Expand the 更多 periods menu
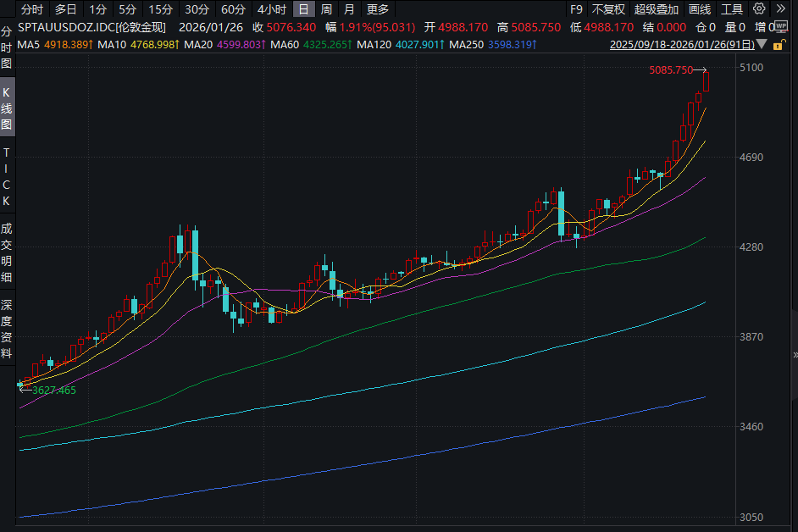The image size is (798, 532). click(378, 9)
